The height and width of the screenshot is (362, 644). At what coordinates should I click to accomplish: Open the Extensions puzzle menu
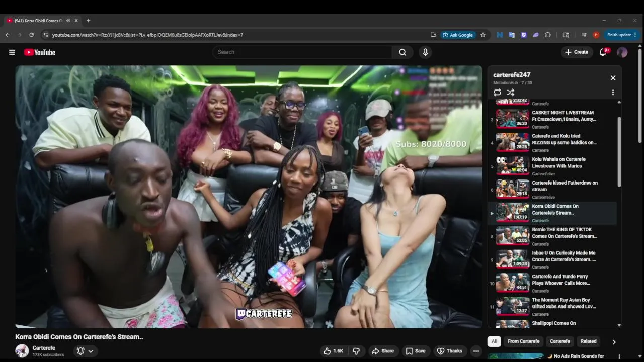pyautogui.click(x=548, y=35)
